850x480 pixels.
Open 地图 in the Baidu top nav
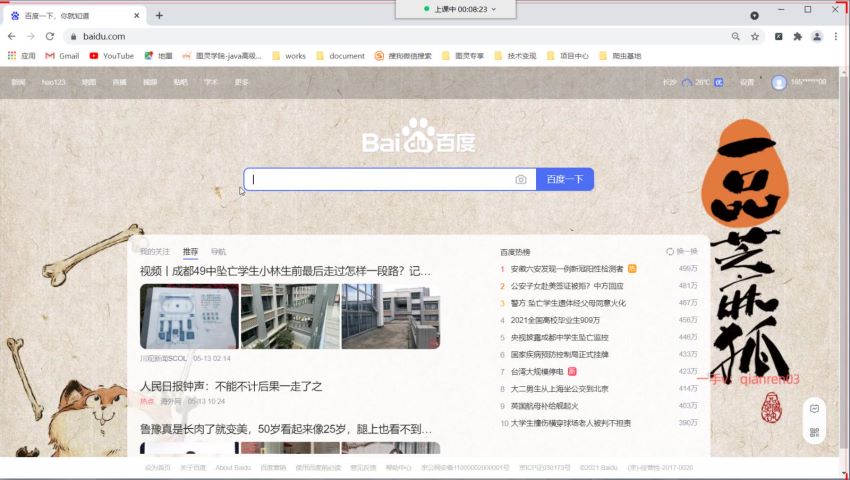tap(89, 82)
